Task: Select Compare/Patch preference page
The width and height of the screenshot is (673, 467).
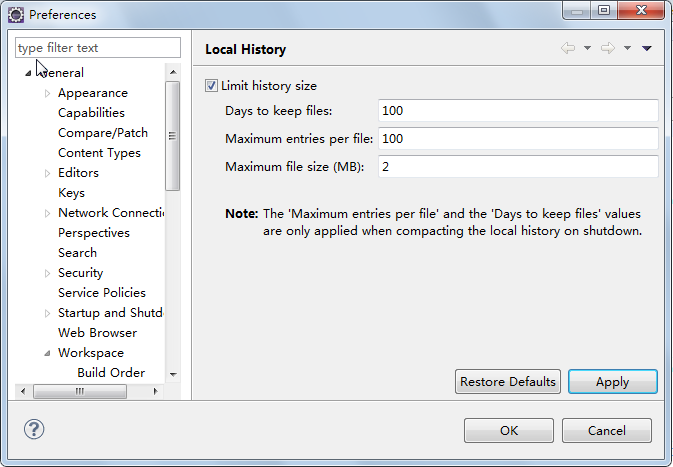Action: coord(103,133)
